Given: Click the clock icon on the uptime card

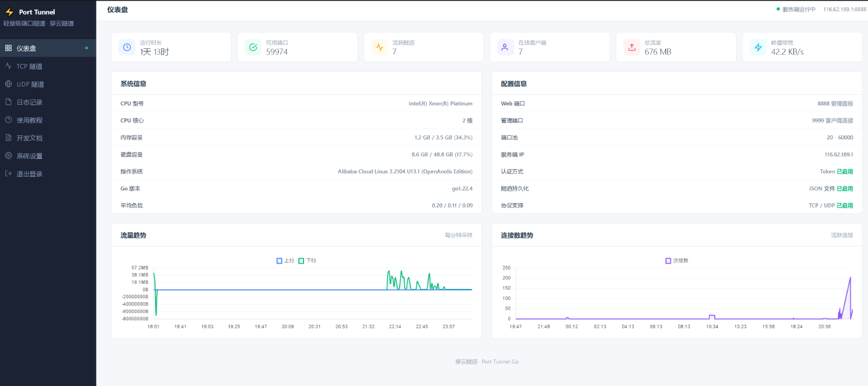Looking at the screenshot, I should pyautogui.click(x=127, y=47).
